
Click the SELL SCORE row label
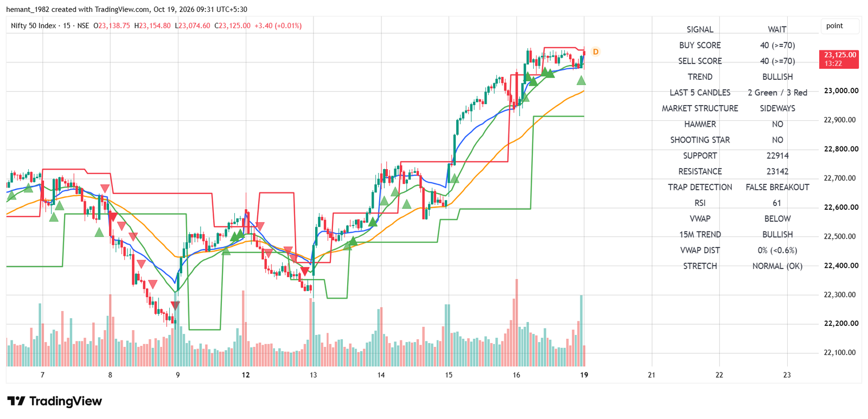pos(700,61)
